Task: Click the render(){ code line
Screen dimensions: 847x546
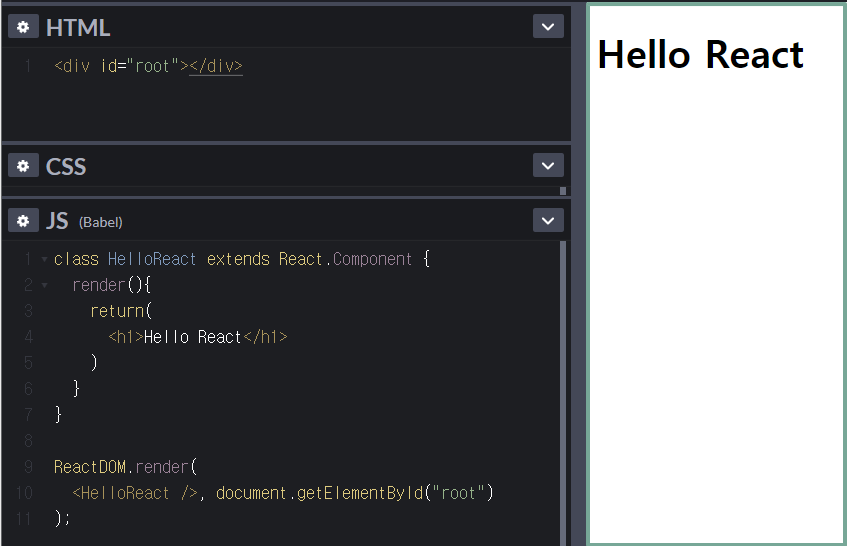Action: (x=112, y=285)
